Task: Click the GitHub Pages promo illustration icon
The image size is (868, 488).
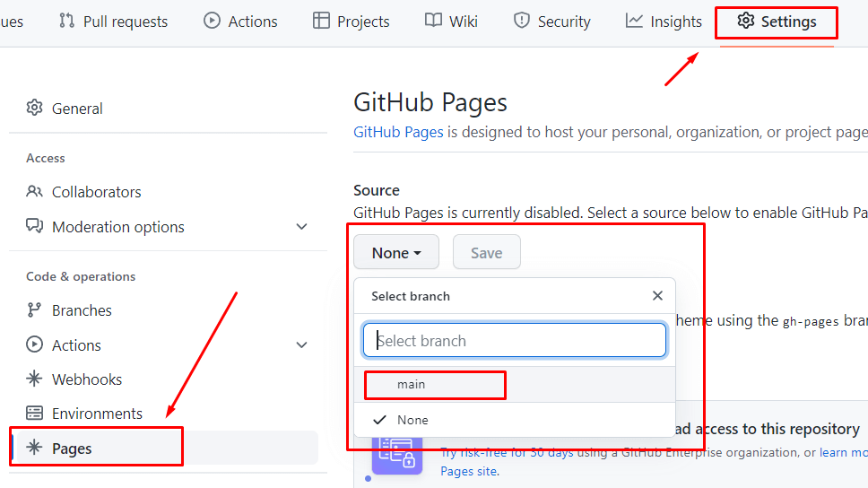Action: [397, 457]
